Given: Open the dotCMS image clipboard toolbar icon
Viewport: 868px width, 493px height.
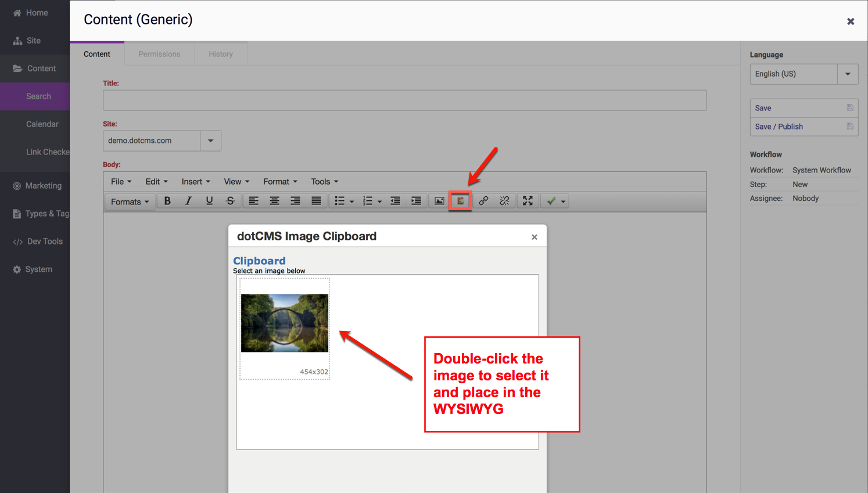Looking at the screenshot, I should click(x=460, y=201).
